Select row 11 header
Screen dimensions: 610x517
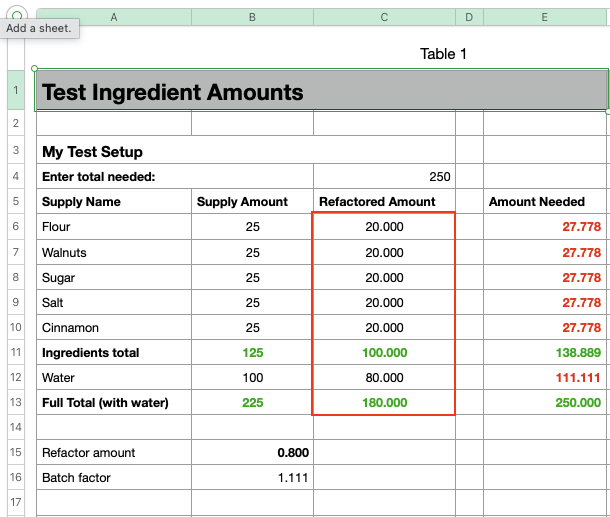point(16,352)
